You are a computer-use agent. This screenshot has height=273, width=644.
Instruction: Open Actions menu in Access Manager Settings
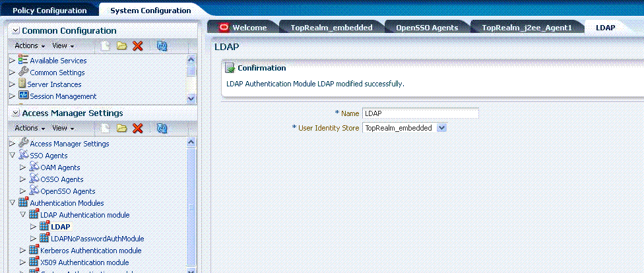pos(30,128)
